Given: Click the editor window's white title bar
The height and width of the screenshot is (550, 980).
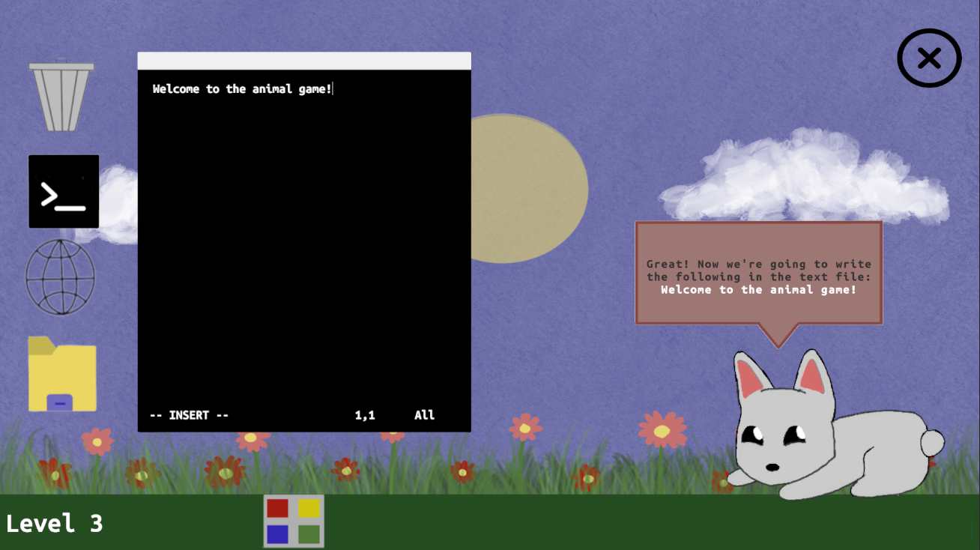Looking at the screenshot, I should pyautogui.click(x=304, y=61).
